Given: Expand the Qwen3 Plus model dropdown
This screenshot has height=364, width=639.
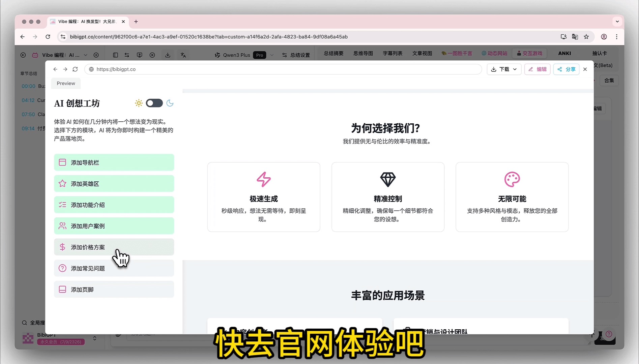Looking at the screenshot, I should coord(272,55).
